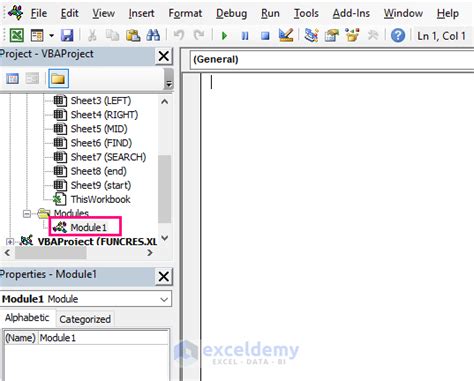
Task: Click the Ln 1, Col 1 position indicator
Action: [441, 36]
